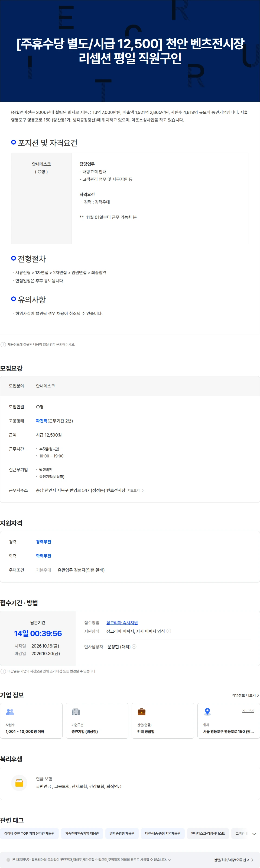Click the 유관업무 경험자(인턴·알바) preference text
Screen dimensions: 260x868
[81, 570]
